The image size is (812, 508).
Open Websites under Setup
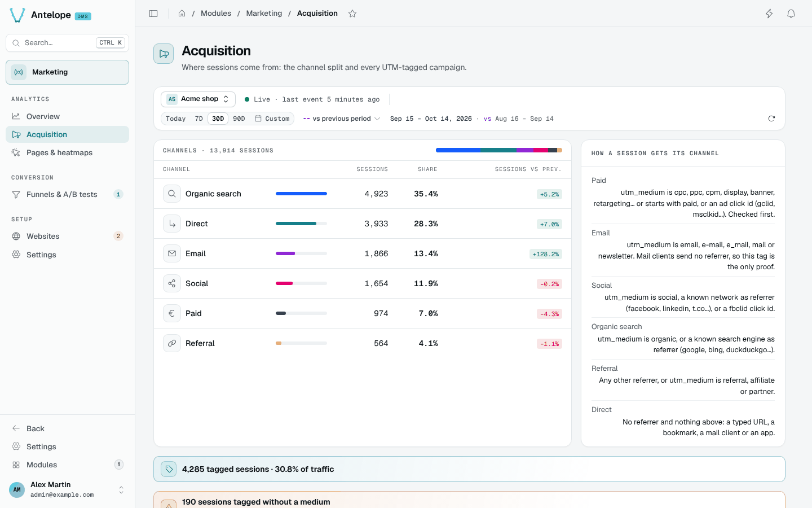[x=67, y=236]
